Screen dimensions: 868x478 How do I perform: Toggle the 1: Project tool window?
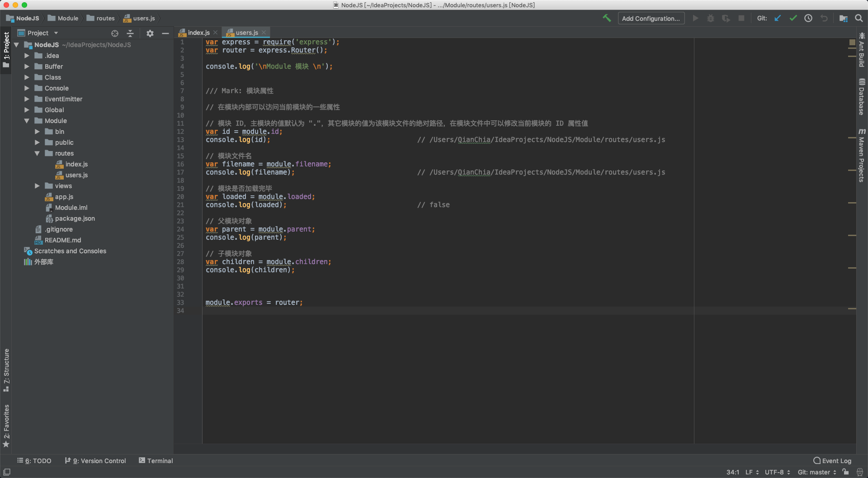click(x=6, y=50)
